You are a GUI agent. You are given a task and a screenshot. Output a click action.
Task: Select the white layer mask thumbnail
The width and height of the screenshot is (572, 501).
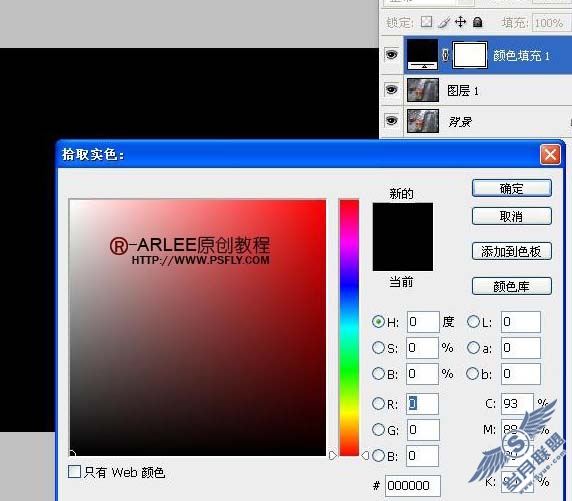coord(470,55)
